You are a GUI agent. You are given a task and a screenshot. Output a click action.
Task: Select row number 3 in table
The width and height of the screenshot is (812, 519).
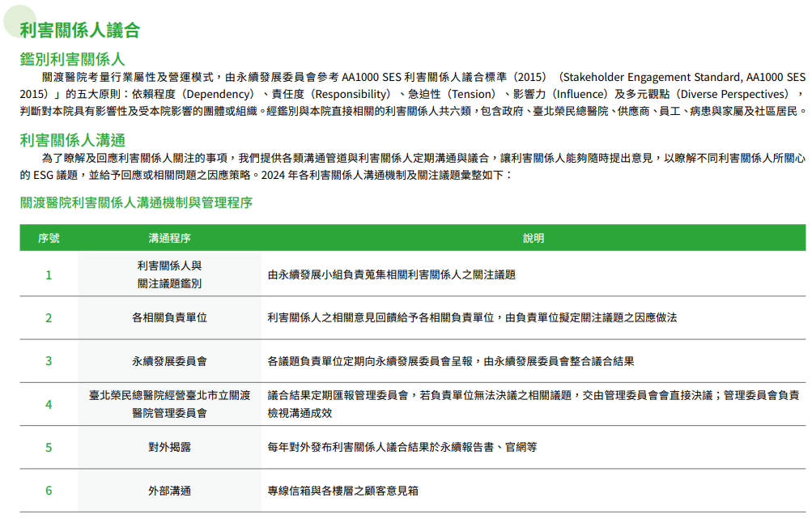pyautogui.click(x=49, y=361)
